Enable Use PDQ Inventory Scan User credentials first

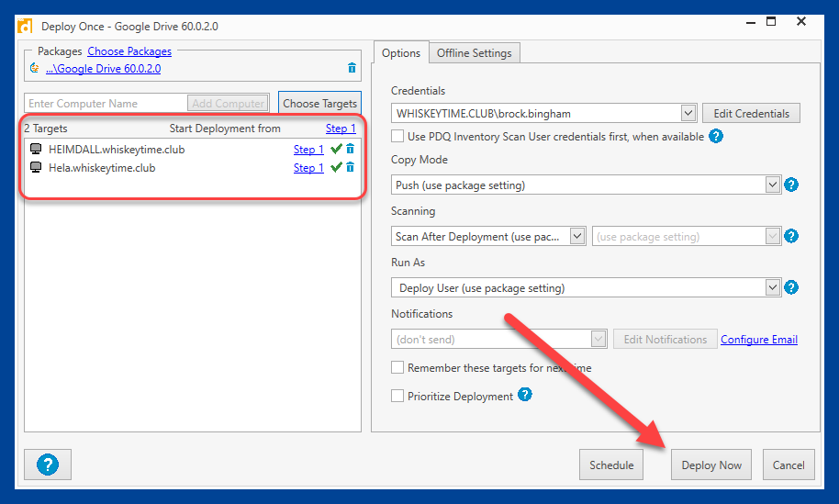point(397,136)
